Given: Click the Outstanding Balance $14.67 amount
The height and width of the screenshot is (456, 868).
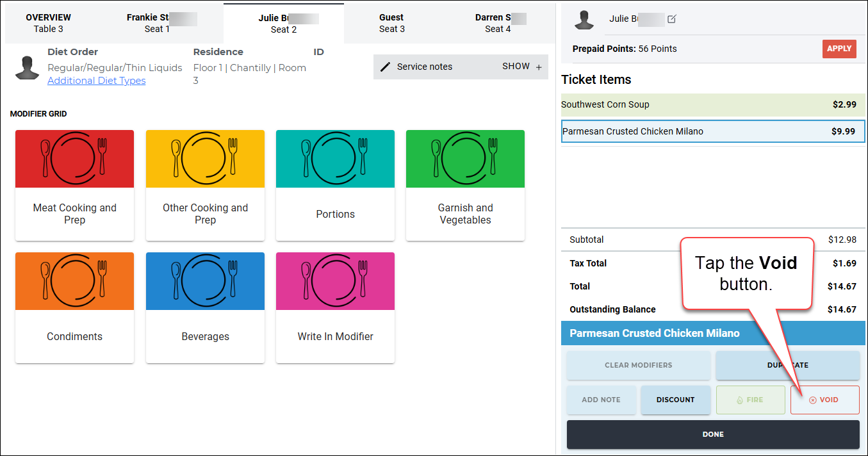Looking at the screenshot, I should click(x=842, y=309).
